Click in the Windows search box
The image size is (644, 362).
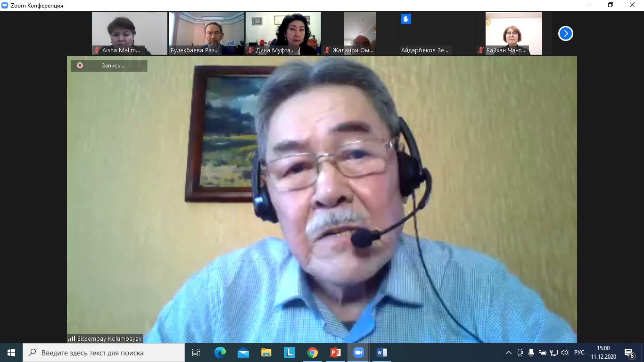pyautogui.click(x=104, y=353)
